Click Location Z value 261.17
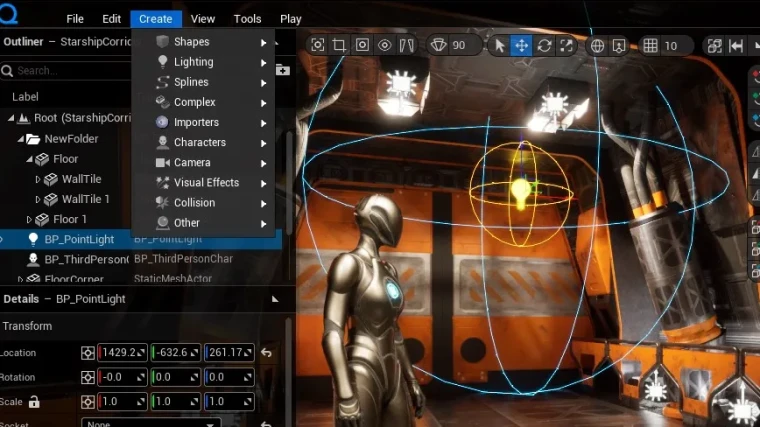The image size is (760, 427). point(229,352)
